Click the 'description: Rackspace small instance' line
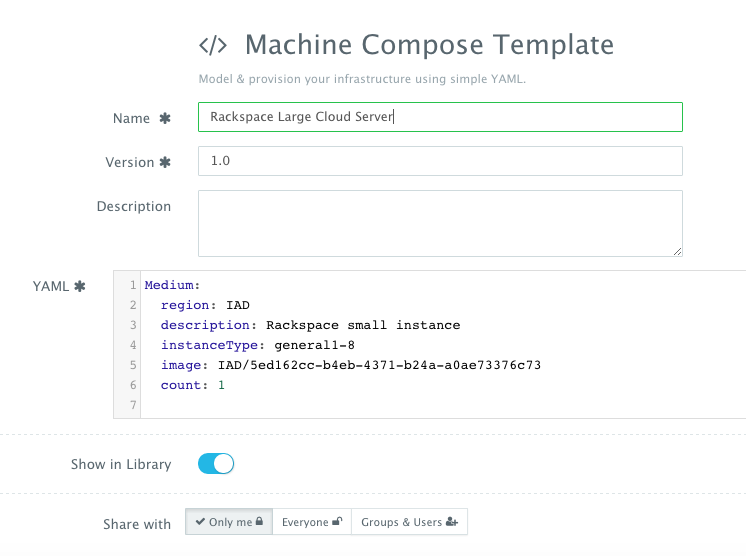The image size is (746, 556). tap(310, 325)
